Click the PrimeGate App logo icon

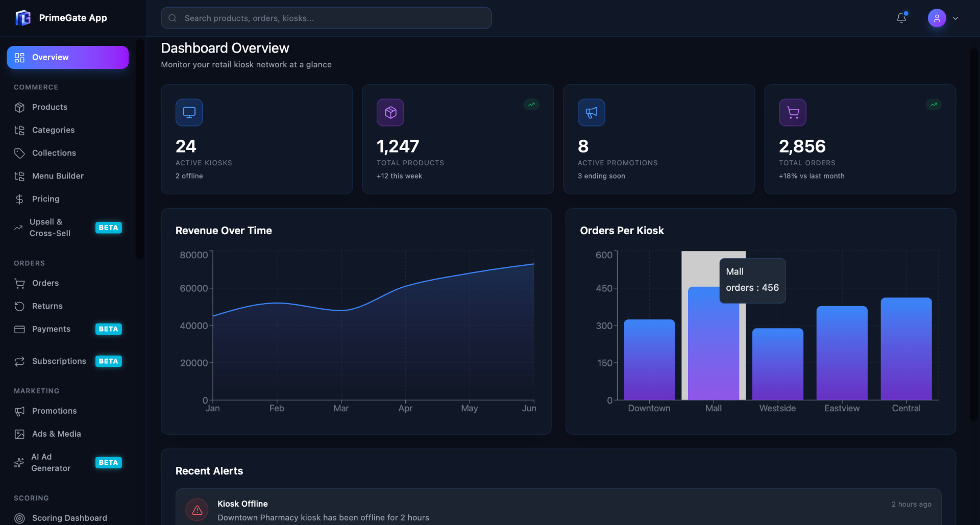pos(23,18)
